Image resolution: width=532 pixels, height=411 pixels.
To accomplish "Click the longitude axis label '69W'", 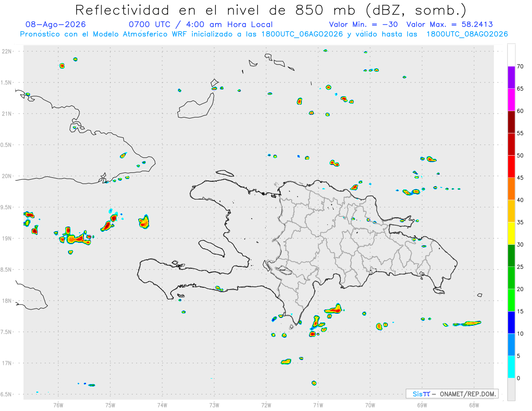I will pyautogui.click(x=422, y=405).
